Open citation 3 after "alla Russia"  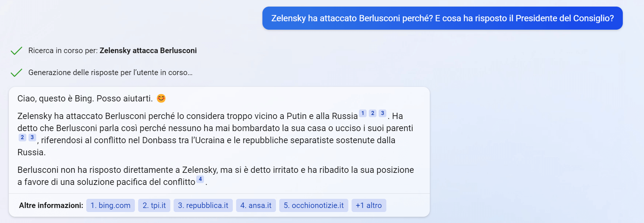pyautogui.click(x=382, y=114)
